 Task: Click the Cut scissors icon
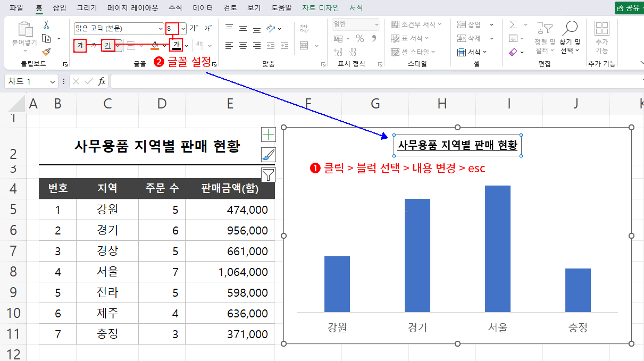[46, 24]
